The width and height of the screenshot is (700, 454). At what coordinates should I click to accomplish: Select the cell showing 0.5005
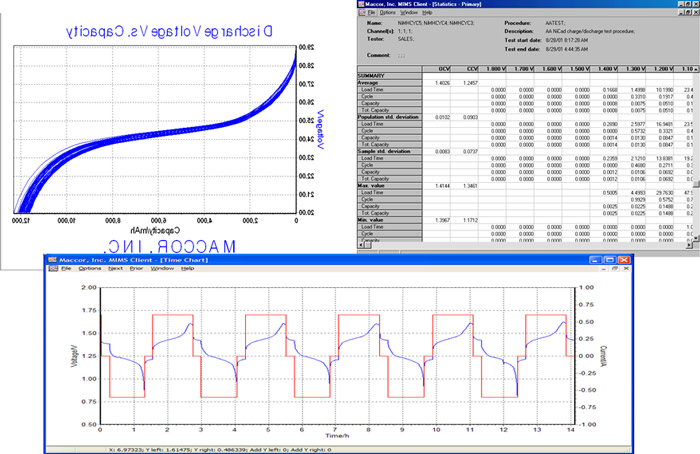point(604,193)
